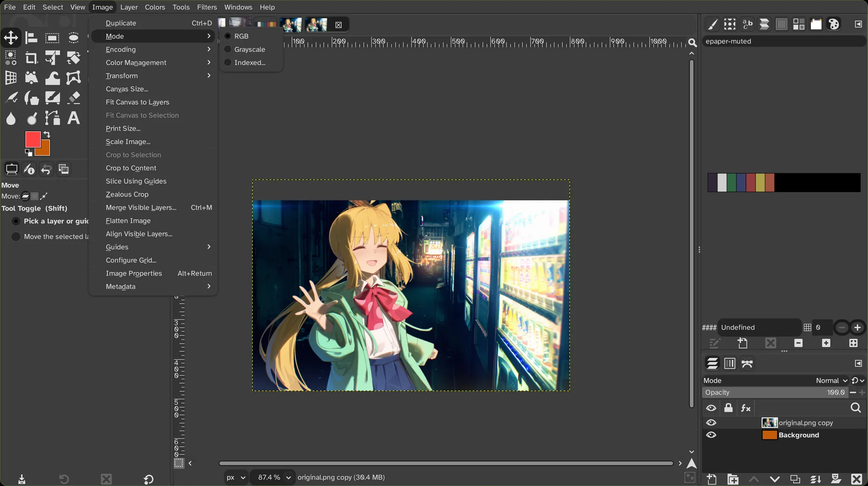Open the Brushes dockable tab
Image resolution: width=868 pixels, height=486 pixels.
(713, 24)
